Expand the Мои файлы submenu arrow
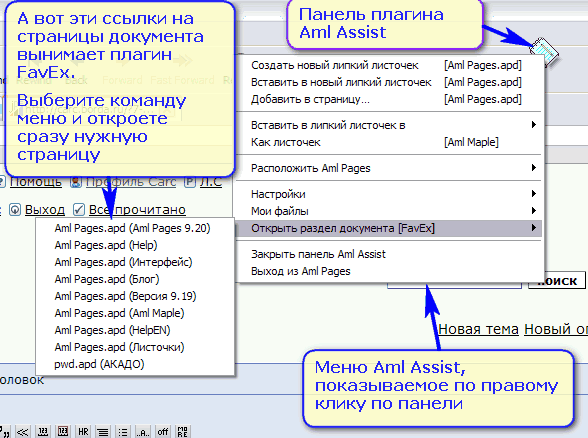 [534, 210]
